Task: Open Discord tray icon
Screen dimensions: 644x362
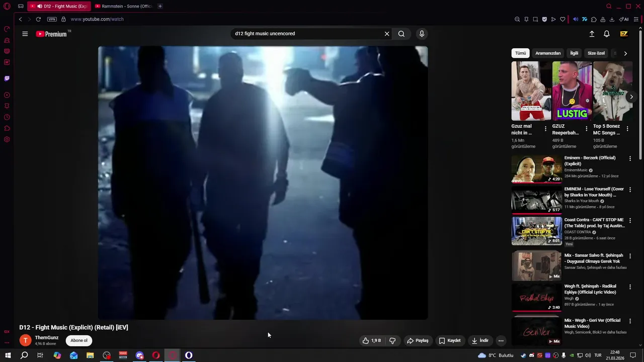Action: click(532, 355)
